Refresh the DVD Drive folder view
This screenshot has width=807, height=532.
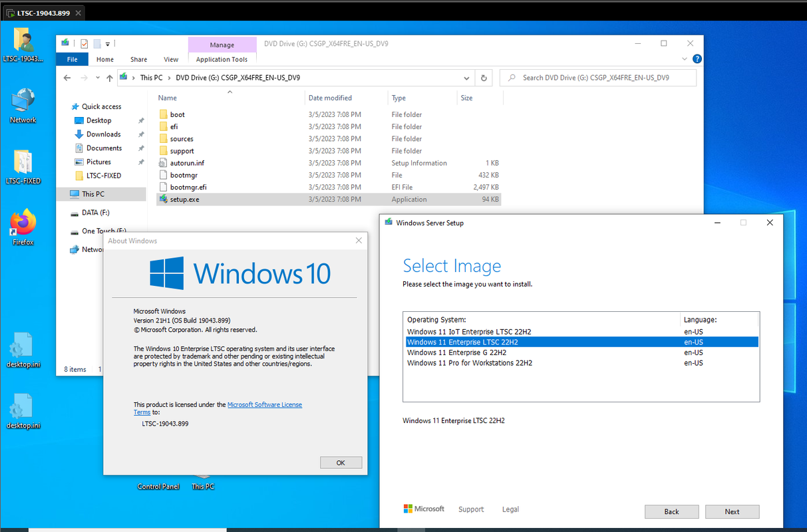pyautogui.click(x=484, y=78)
